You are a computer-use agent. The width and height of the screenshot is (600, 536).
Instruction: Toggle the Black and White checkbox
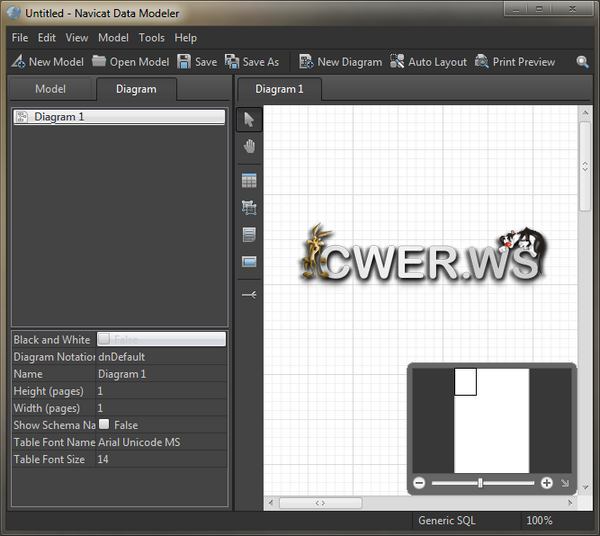(104, 339)
